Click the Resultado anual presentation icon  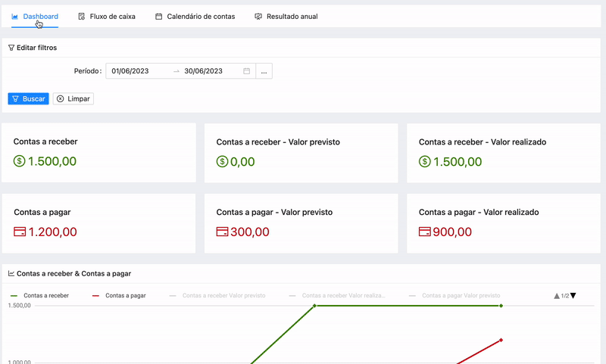coord(258,17)
